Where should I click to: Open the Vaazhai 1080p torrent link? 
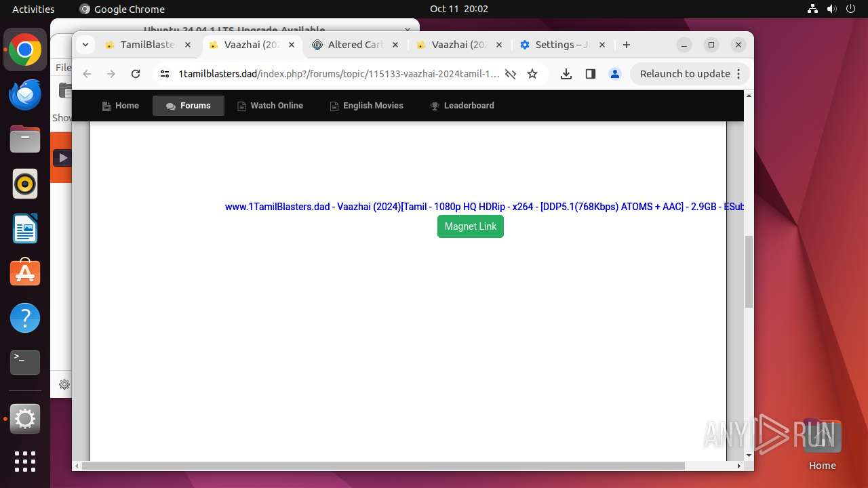pos(484,207)
